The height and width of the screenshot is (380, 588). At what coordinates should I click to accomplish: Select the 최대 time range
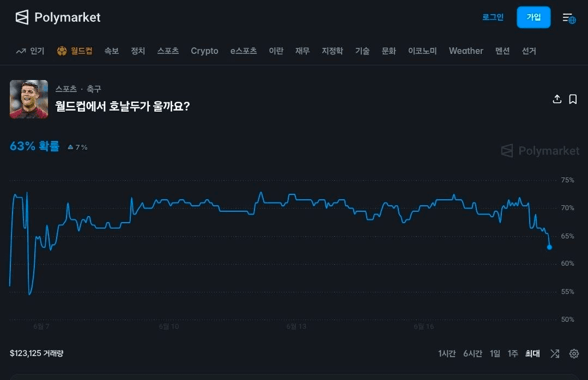pyautogui.click(x=532, y=353)
